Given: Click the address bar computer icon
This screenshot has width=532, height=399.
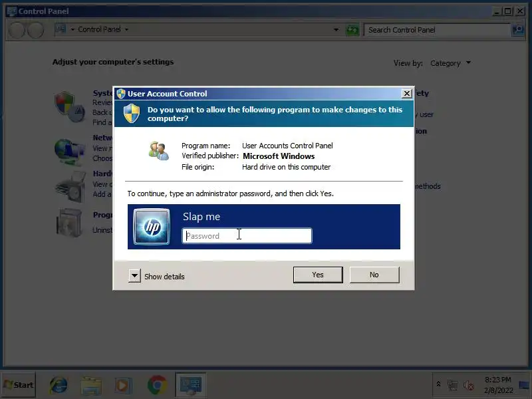Looking at the screenshot, I should click(x=61, y=29).
